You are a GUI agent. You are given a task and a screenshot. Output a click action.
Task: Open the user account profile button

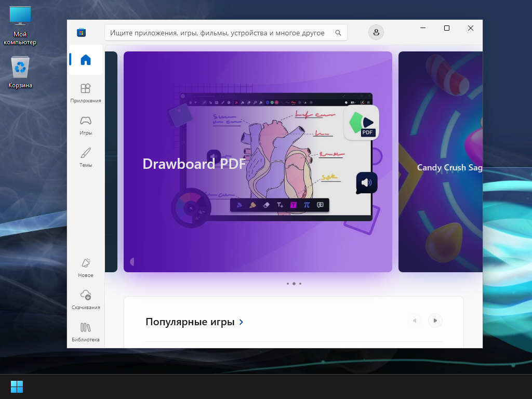(376, 32)
